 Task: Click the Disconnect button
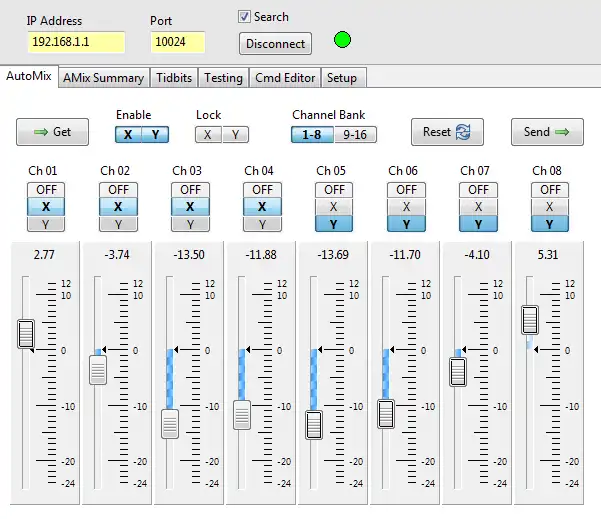275,43
